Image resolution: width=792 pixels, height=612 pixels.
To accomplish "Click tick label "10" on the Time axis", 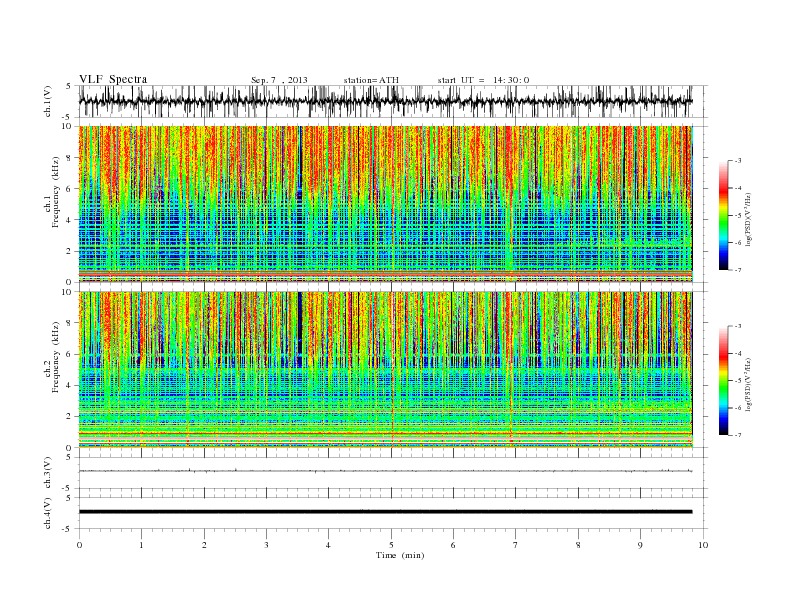I will [703, 545].
